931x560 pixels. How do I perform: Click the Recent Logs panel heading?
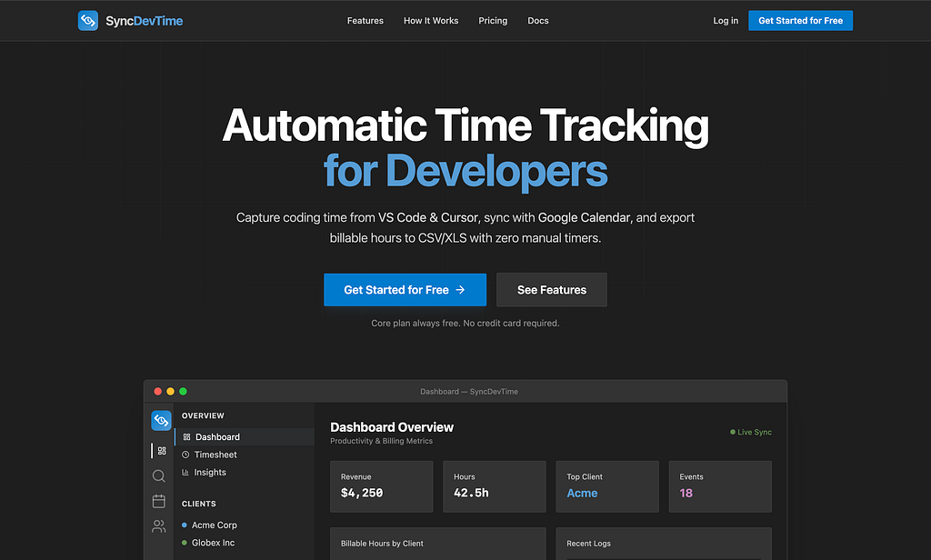[x=588, y=544]
